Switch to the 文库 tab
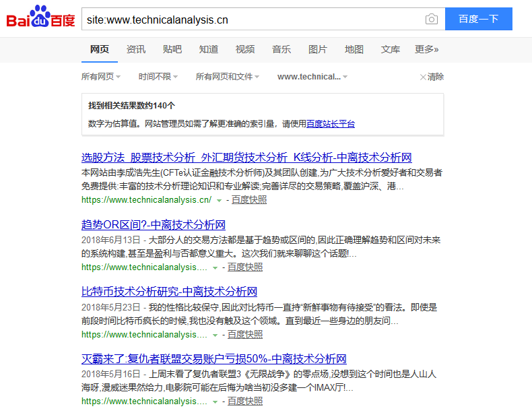Screen dimensions: 532x419 coord(390,50)
